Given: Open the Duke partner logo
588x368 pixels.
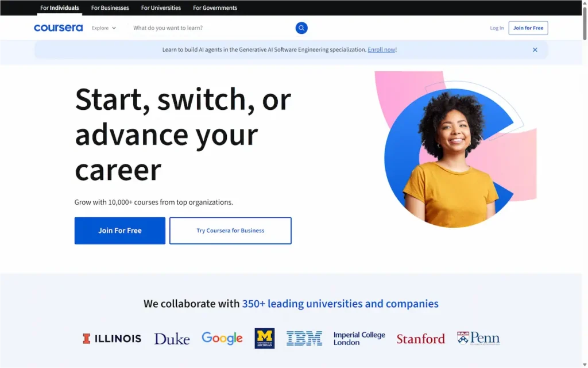Looking at the screenshot, I should [172, 339].
